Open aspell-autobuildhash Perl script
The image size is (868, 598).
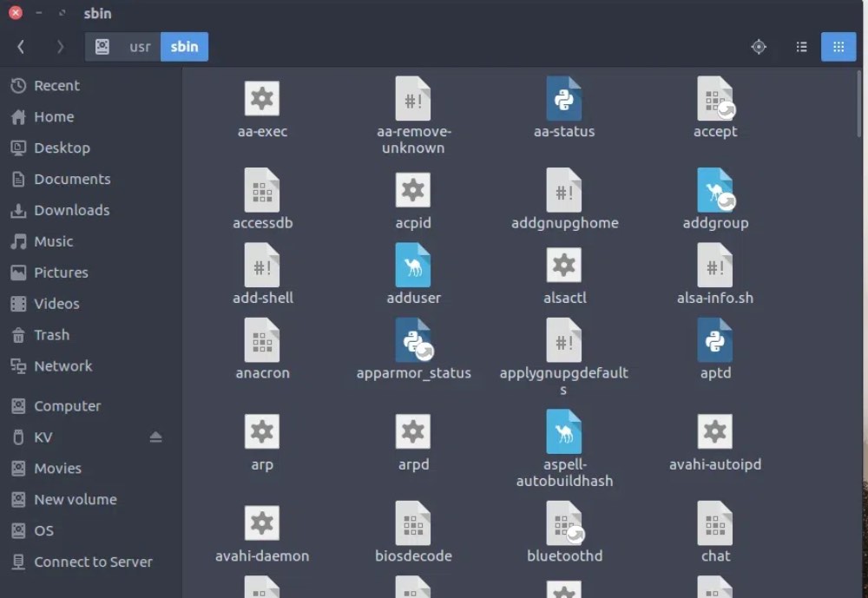[x=563, y=431]
